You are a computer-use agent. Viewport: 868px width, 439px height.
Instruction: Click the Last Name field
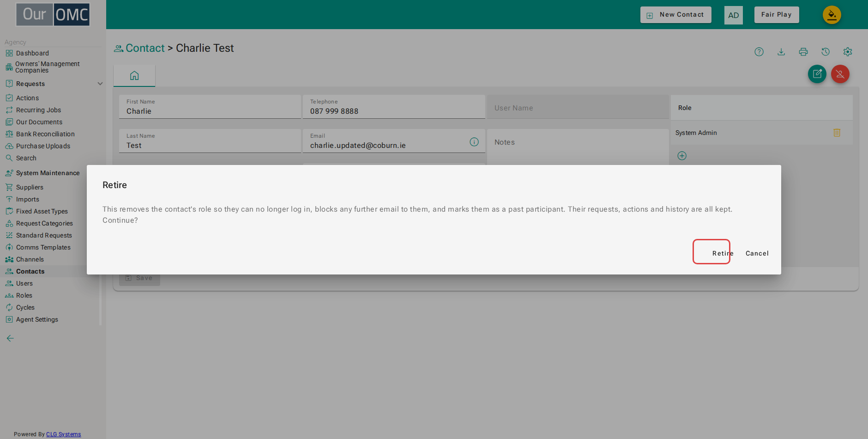point(210,141)
